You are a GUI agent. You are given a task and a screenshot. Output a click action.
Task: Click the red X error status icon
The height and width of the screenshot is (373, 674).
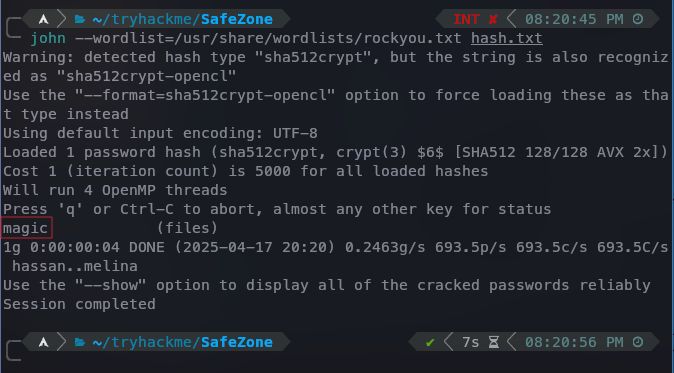pyautogui.click(x=493, y=19)
